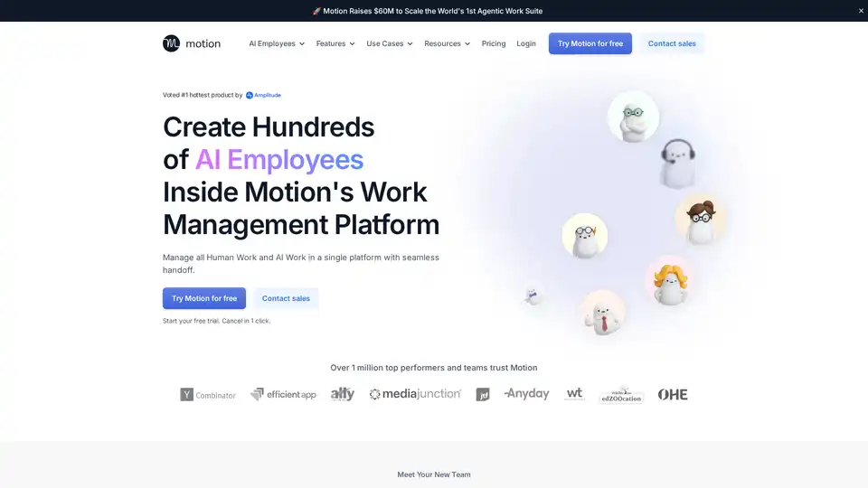Image resolution: width=868 pixels, height=488 pixels.
Task: Click the Anyday logo
Action: click(x=526, y=394)
